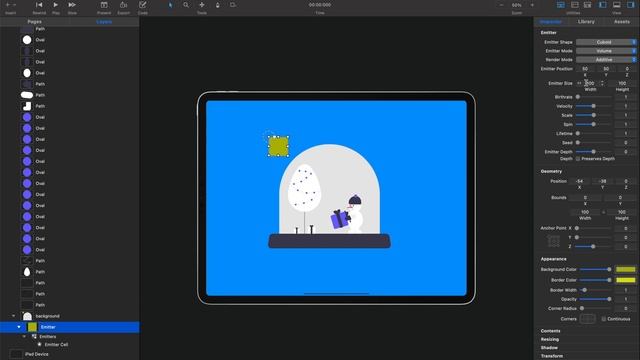Click the bounds aspect lock between Width and Height

(604, 212)
